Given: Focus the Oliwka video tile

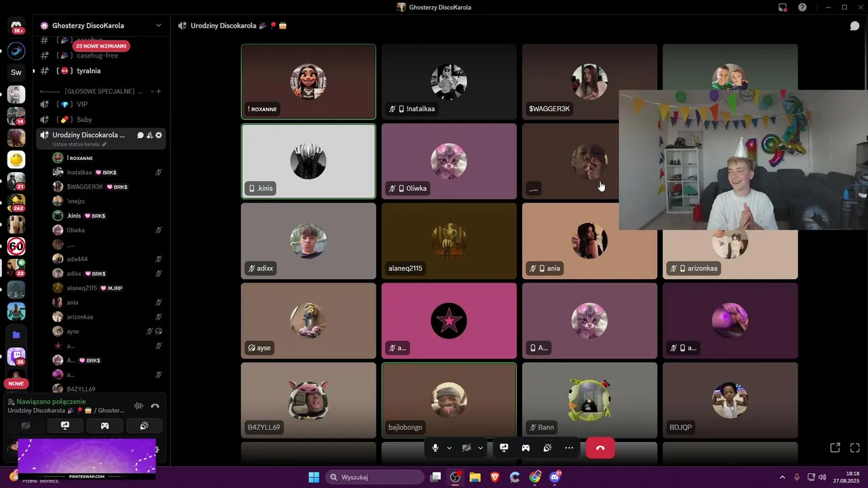Looking at the screenshot, I should click(x=449, y=161).
